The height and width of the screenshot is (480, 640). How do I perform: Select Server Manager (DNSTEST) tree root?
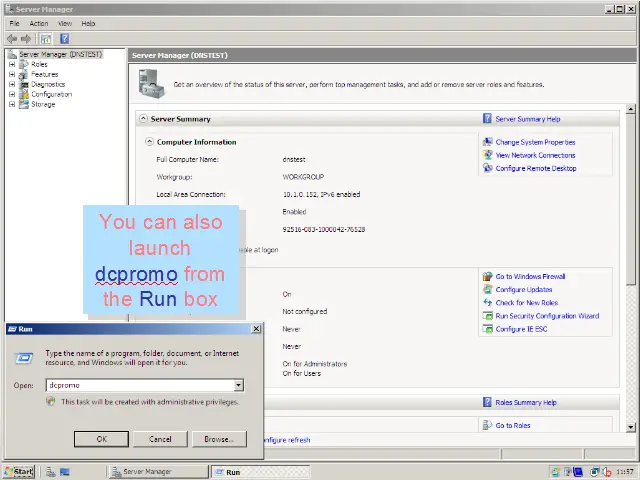tap(60, 54)
